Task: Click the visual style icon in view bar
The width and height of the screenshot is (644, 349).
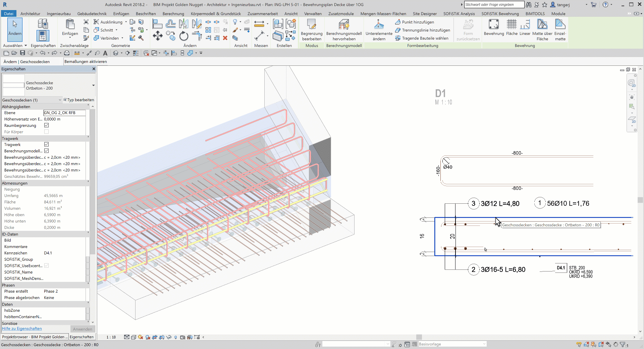Action: click(x=133, y=337)
